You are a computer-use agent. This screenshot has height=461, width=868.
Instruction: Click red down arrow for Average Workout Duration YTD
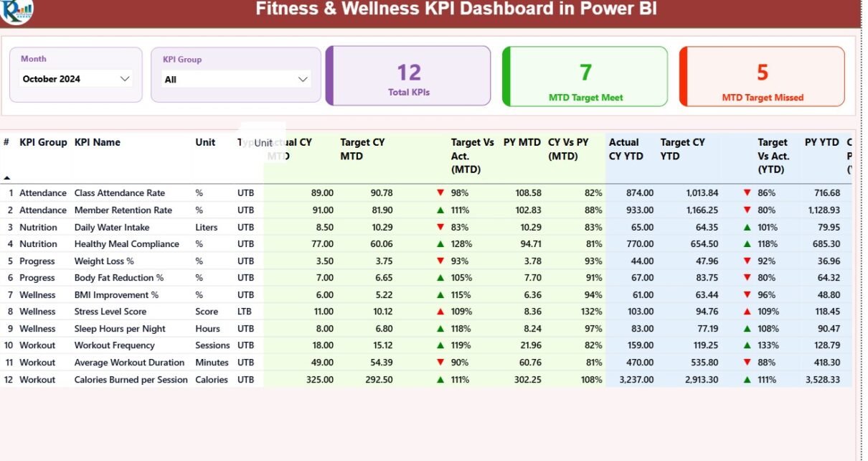tap(747, 363)
